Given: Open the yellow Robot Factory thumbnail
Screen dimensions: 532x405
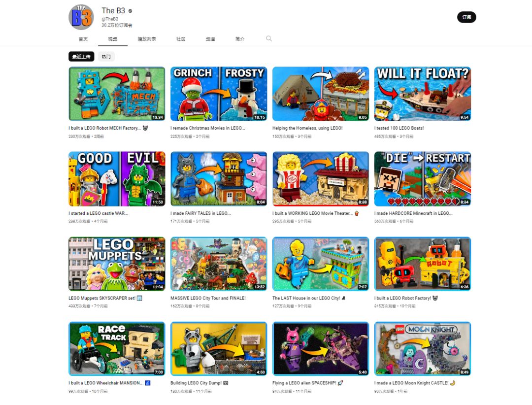Looking at the screenshot, I should (x=423, y=264).
